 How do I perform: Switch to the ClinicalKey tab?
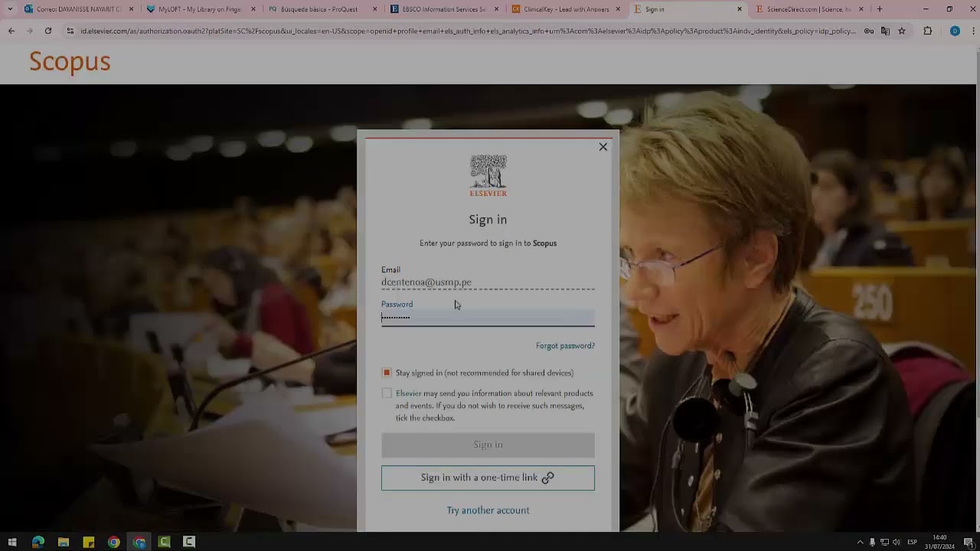[566, 9]
